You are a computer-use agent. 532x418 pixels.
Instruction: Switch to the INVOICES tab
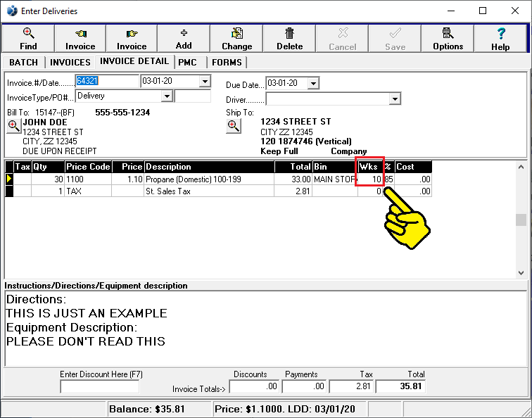[x=70, y=63]
